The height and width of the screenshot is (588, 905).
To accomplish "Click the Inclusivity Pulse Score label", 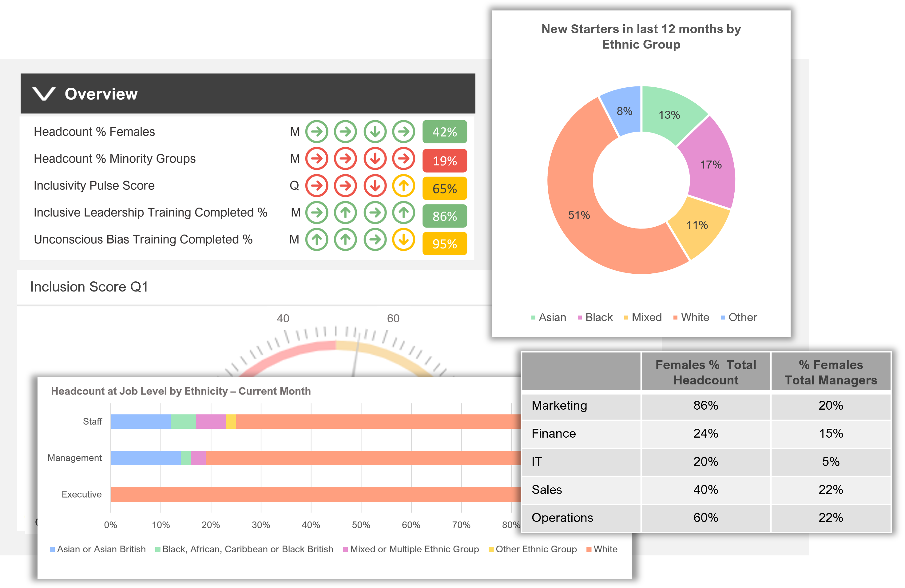I will (x=94, y=186).
